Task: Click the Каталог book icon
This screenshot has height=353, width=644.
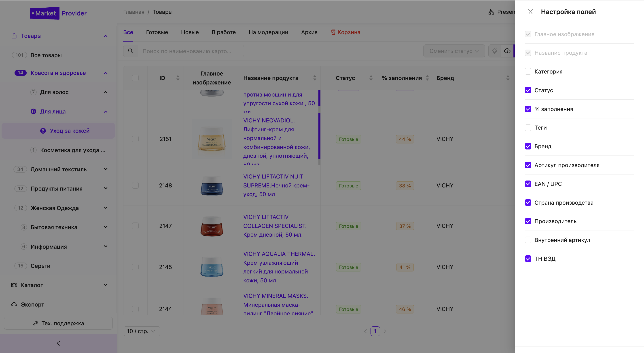Action: click(14, 285)
